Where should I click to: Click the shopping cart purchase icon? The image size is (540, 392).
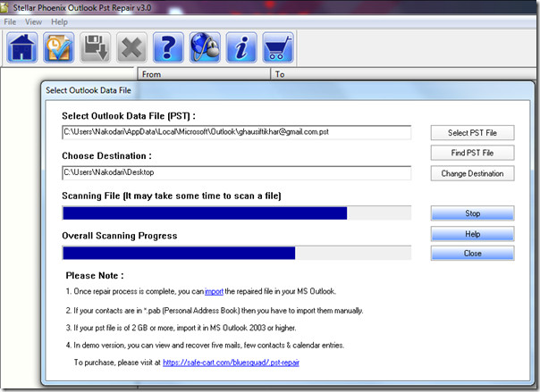(x=278, y=47)
